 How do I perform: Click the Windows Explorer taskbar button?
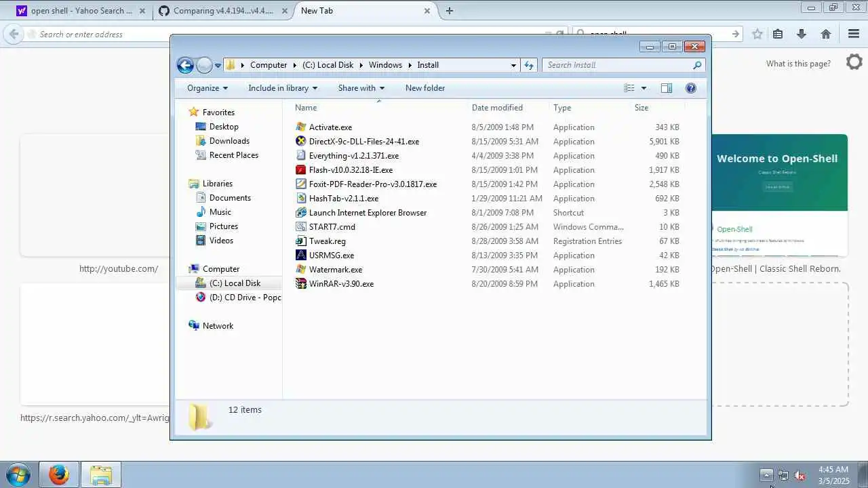(x=100, y=474)
